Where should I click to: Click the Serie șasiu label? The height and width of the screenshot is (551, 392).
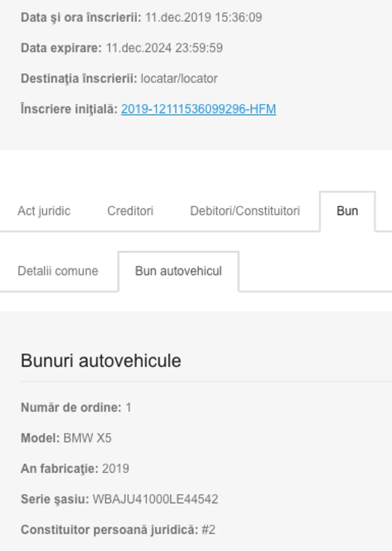click(x=55, y=500)
